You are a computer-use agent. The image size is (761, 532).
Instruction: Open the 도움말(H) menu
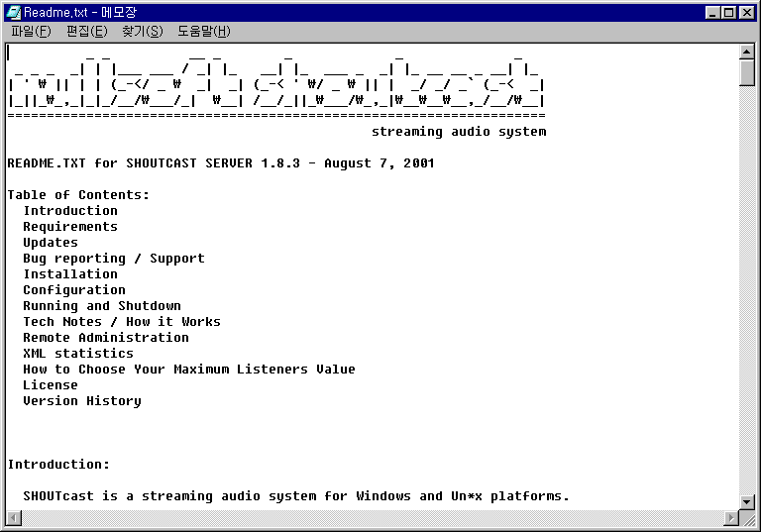pos(204,32)
